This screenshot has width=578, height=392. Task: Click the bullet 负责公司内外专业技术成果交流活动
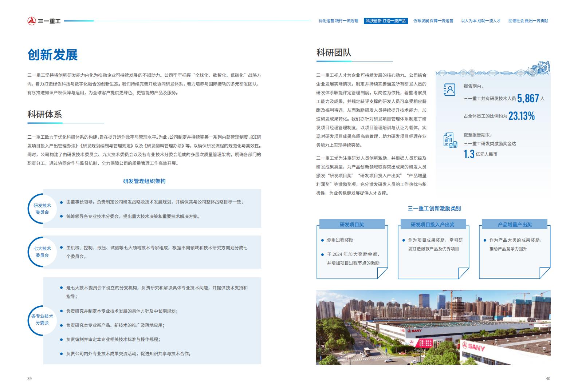[x=129, y=353]
